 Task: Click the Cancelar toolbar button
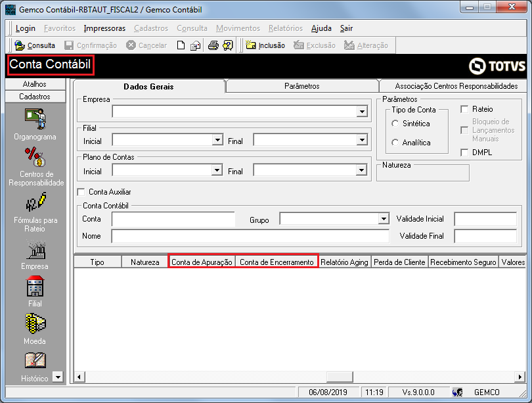[146, 45]
